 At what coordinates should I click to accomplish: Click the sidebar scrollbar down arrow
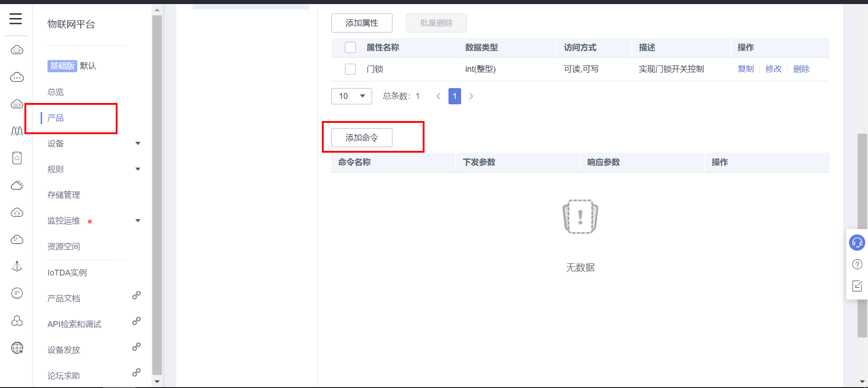coord(157,382)
